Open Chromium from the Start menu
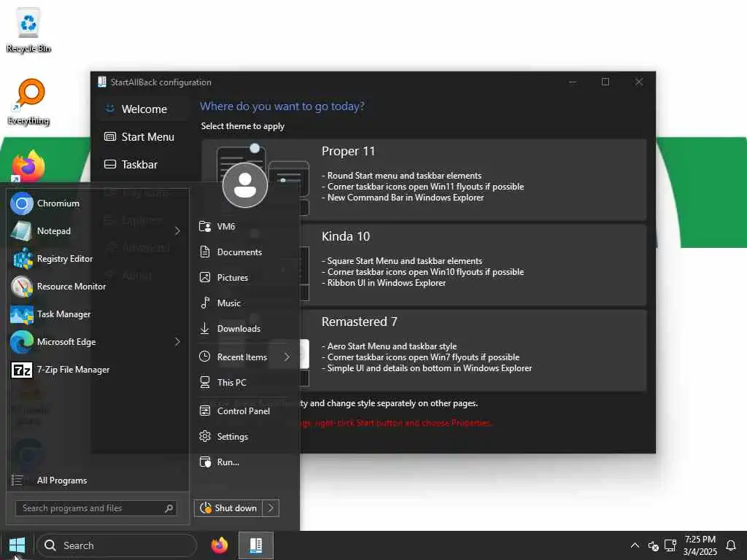The height and width of the screenshot is (560, 747). tap(98, 203)
